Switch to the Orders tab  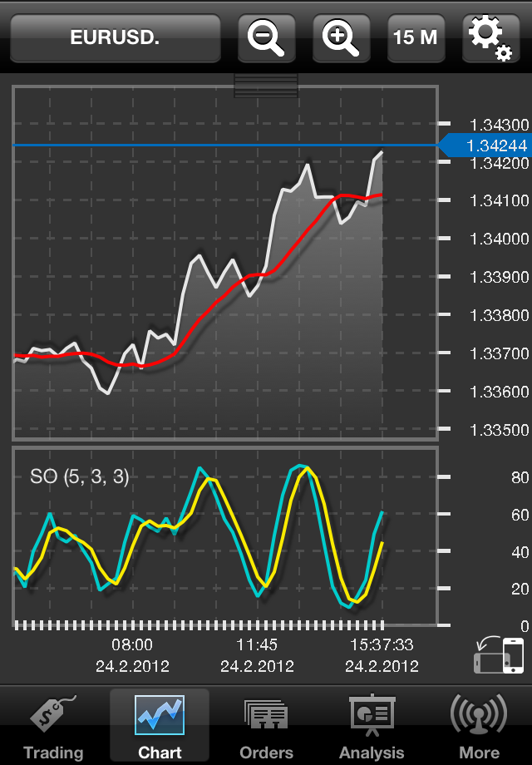266,727
